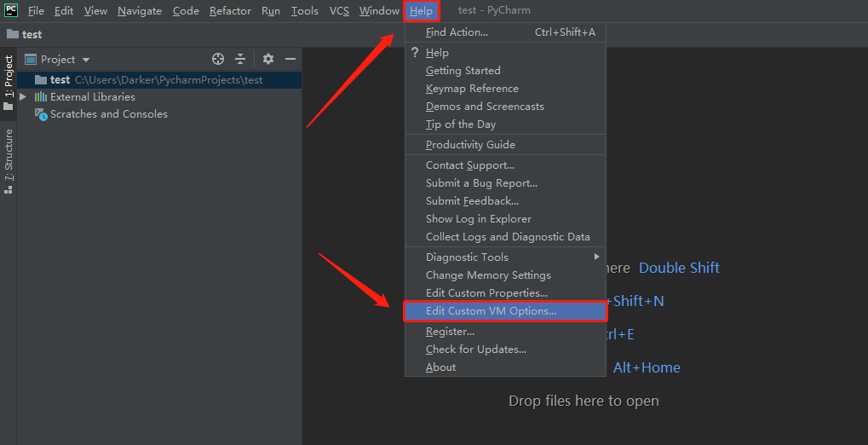Open the Project view dropdown arrow
868x445 pixels.
86,60
